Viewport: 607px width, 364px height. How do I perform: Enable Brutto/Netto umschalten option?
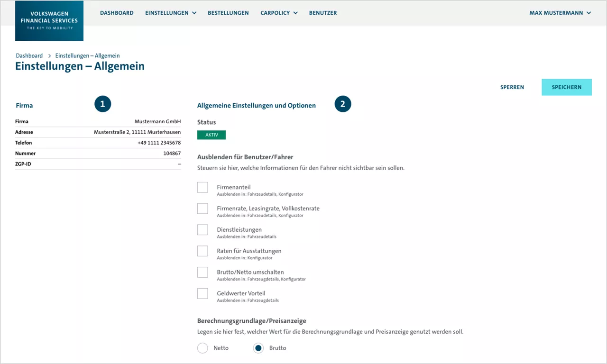tap(202, 272)
